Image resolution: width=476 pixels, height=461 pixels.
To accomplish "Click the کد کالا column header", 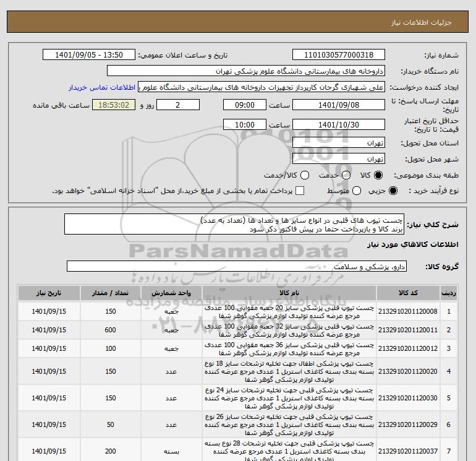I will pos(408,293).
